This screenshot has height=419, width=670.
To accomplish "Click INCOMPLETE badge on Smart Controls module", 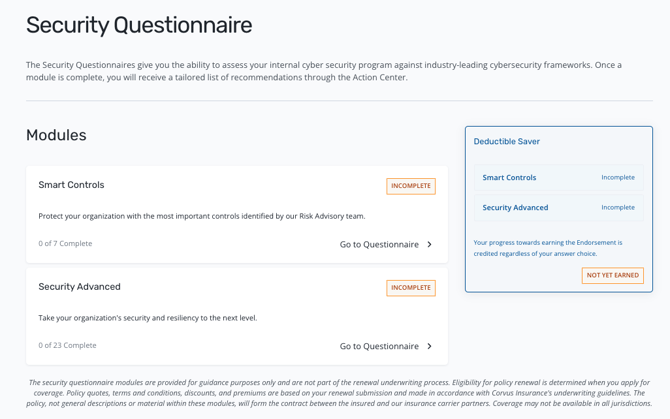I will pyautogui.click(x=411, y=186).
